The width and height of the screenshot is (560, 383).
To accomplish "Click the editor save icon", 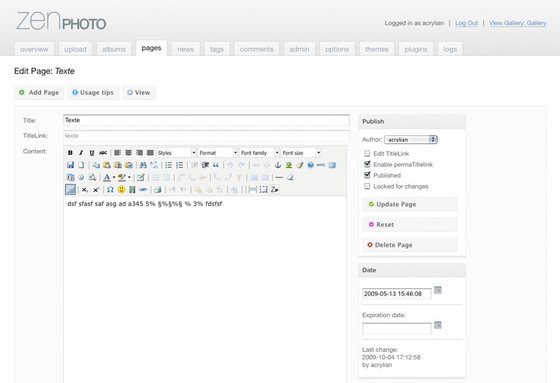I will coord(70,165).
